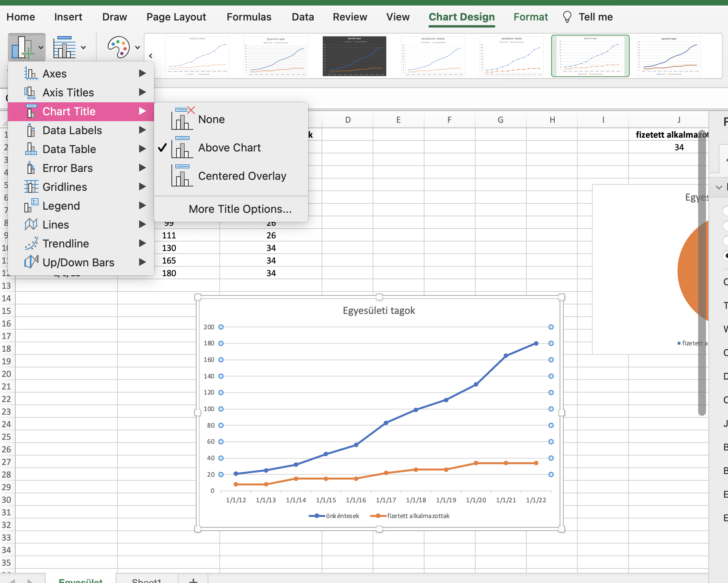Choose the Centered Overlay title icon
Screen dimensions: 728x583
182,176
